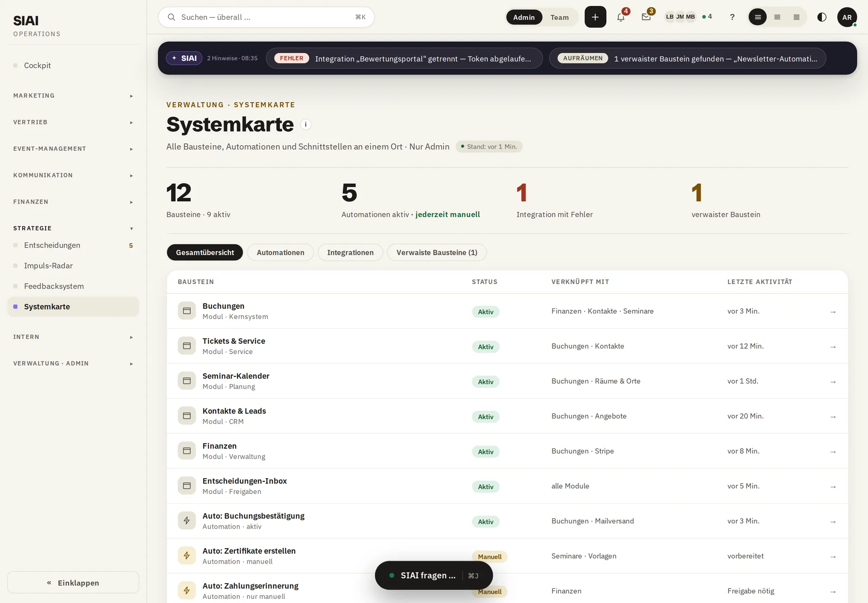868x603 pixels.
Task: Click the Einklappen sidebar button
Action: point(73,583)
